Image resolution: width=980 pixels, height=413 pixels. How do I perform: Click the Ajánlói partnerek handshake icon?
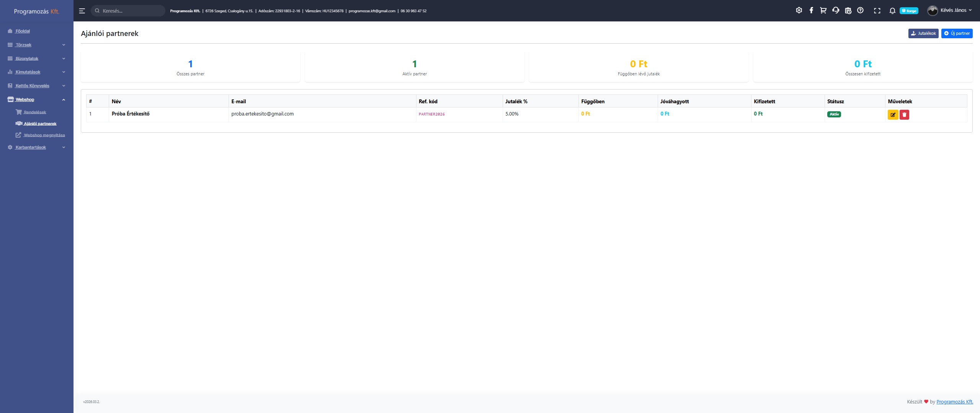pyautogui.click(x=19, y=123)
